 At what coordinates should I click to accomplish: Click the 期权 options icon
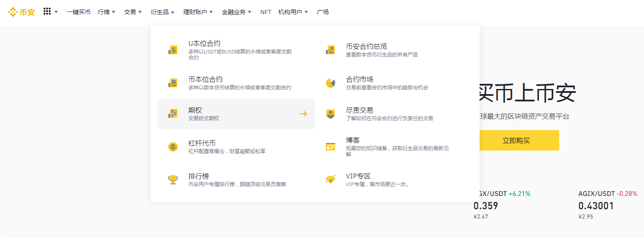173,114
